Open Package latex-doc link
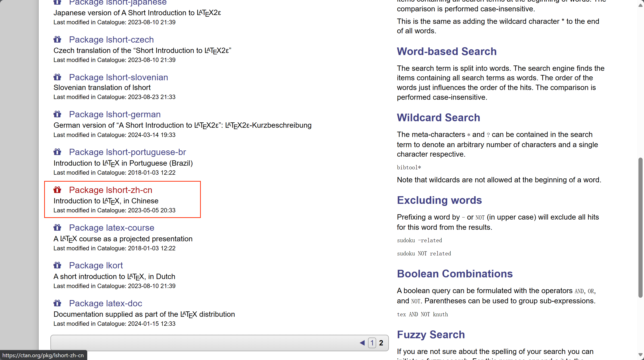Screen dimensions: 644x360 [105, 303]
